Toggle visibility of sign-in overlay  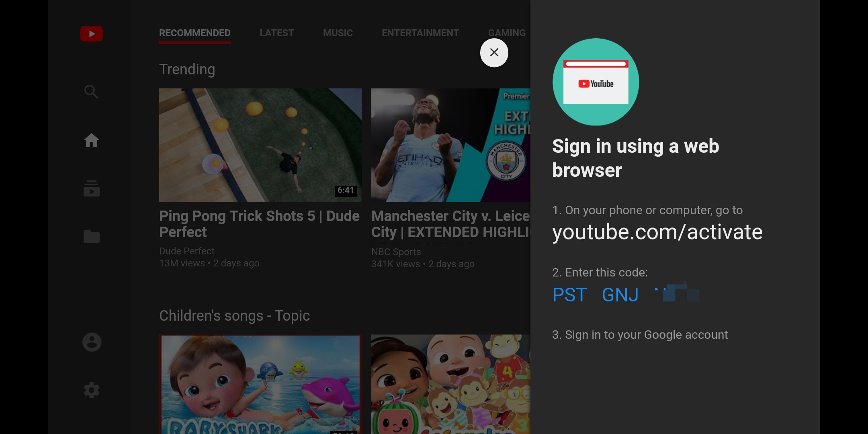coord(493,51)
